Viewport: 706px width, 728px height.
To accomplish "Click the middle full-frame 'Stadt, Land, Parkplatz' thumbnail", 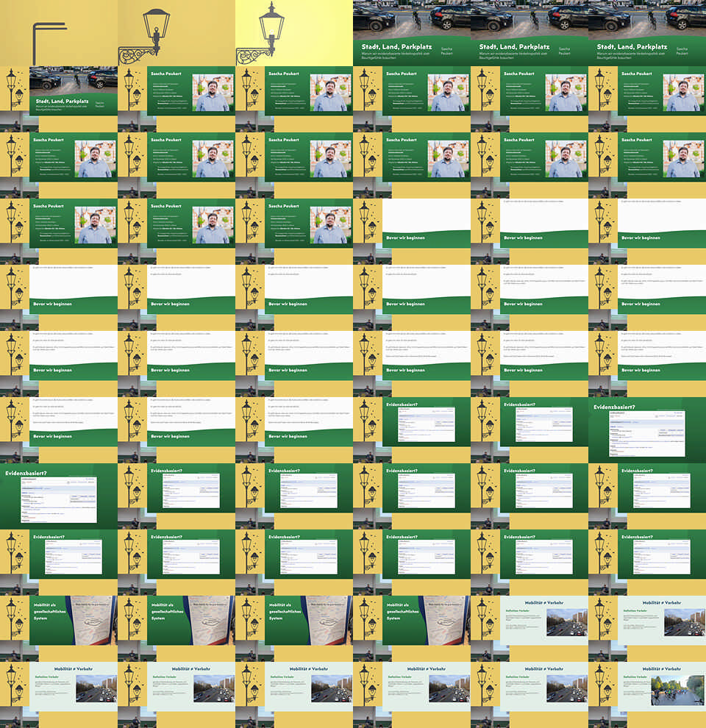I will 529,33.
